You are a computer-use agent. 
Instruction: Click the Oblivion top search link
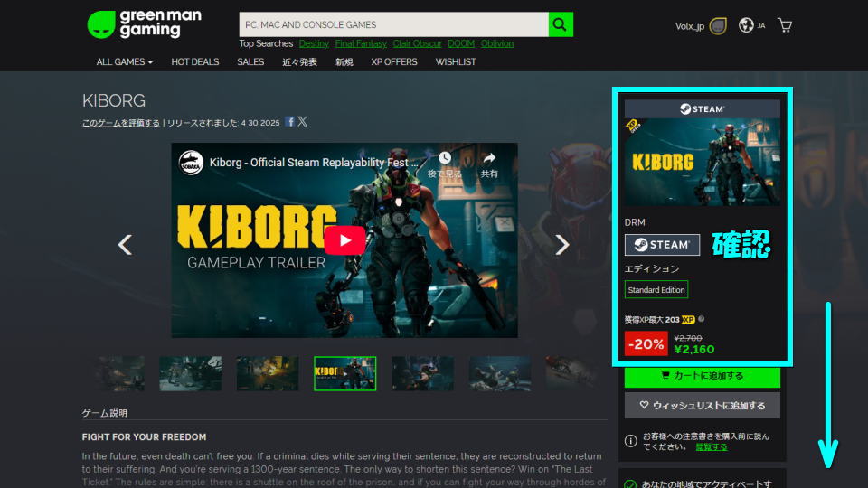point(497,43)
